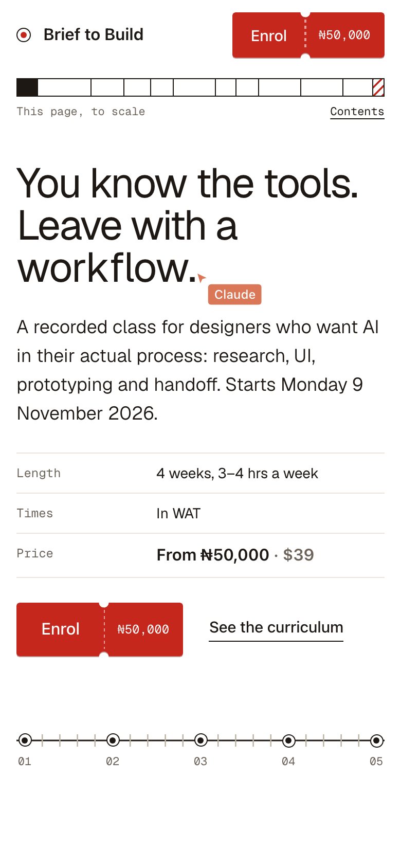Tap the ₦50,000 stub on the lower Enrol button
401x868 pixels.
point(143,629)
